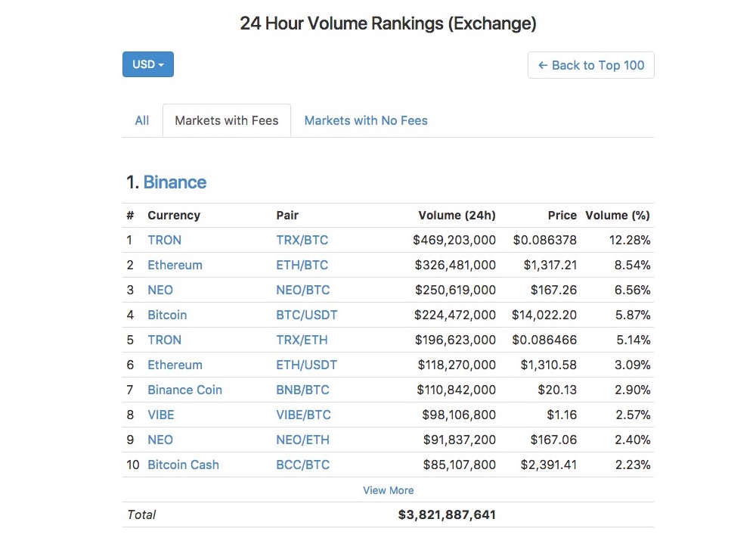Click the View More link
The width and height of the screenshot is (756, 547).
pyautogui.click(x=388, y=490)
